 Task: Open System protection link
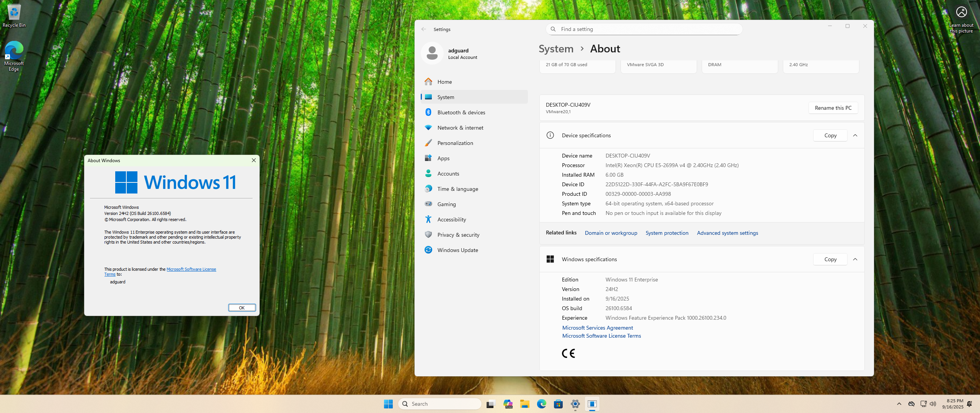(667, 233)
